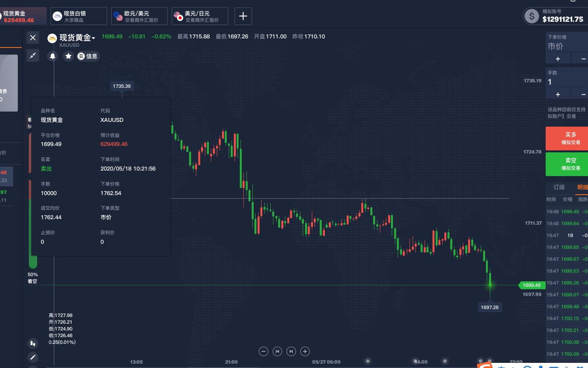The height and width of the screenshot is (368, 588).
Task: Click the dollar account icon top right
Action: tap(531, 16)
